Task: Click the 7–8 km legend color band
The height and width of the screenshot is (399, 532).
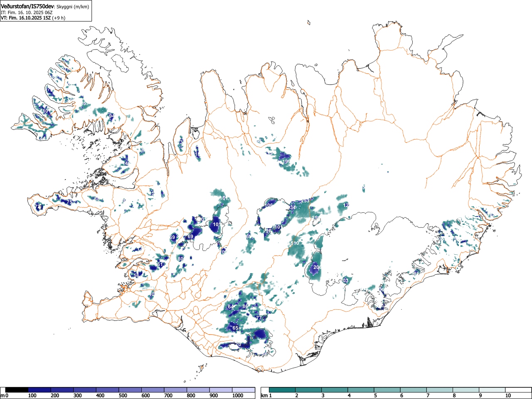Action: click(440, 390)
